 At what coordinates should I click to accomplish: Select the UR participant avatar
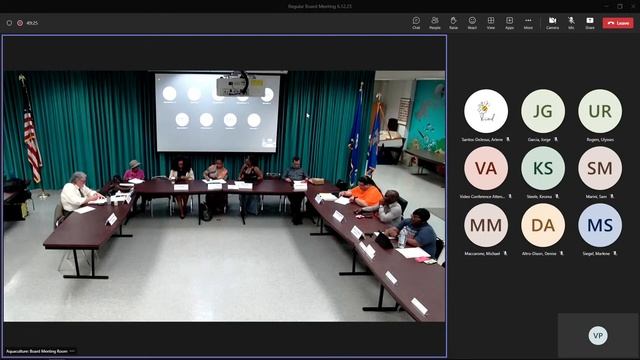pyautogui.click(x=600, y=111)
